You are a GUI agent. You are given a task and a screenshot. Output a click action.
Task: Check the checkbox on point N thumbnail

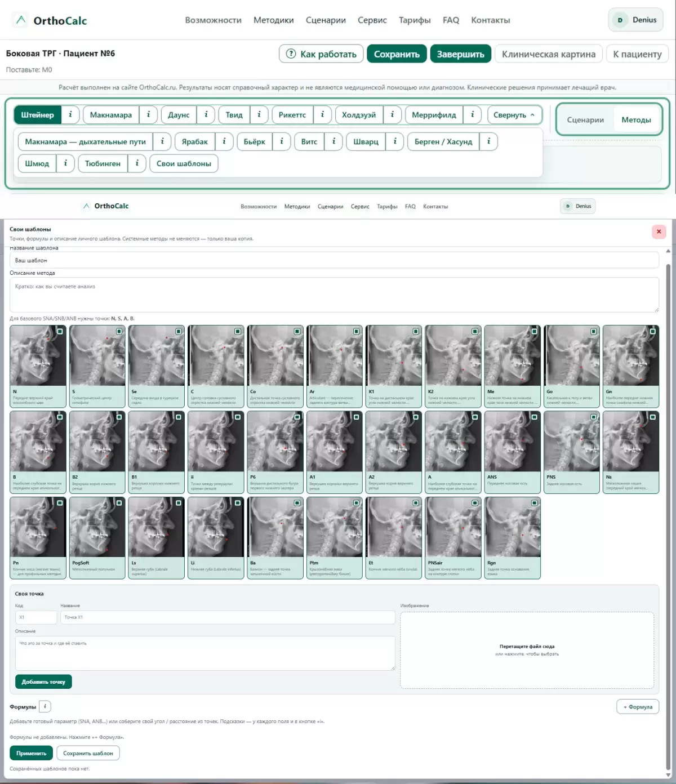60,331
